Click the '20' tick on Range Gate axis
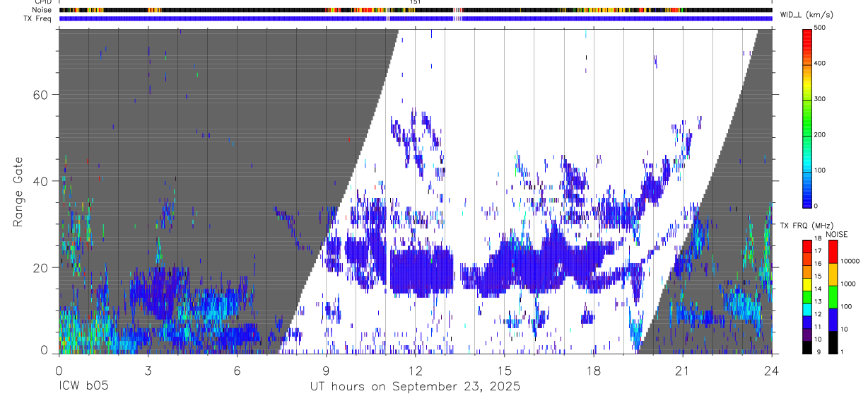This screenshot has width=868, height=401. (x=42, y=267)
